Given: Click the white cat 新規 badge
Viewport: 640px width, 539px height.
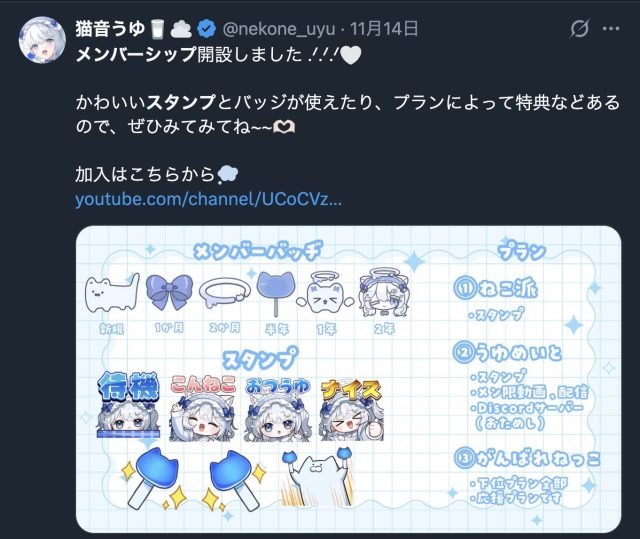Looking at the screenshot, I should (112, 292).
